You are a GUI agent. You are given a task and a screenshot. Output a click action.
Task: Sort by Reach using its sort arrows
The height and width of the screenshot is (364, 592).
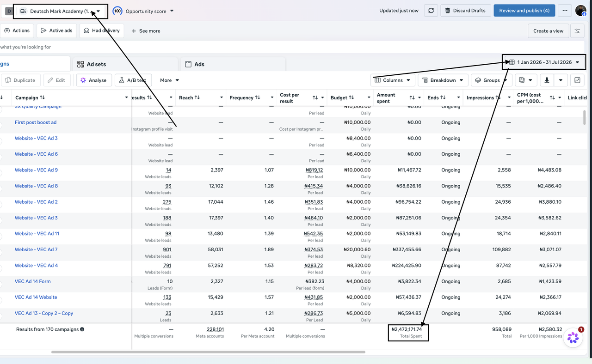pos(197,97)
